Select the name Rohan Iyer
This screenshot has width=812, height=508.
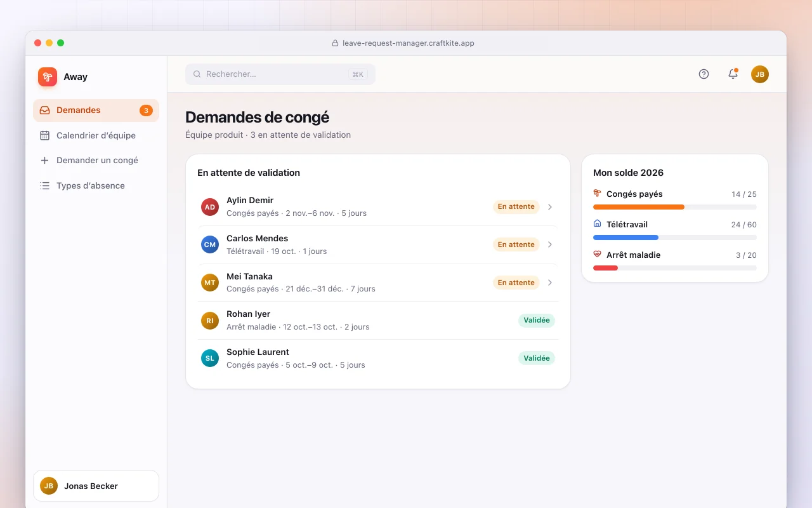pyautogui.click(x=248, y=314)
